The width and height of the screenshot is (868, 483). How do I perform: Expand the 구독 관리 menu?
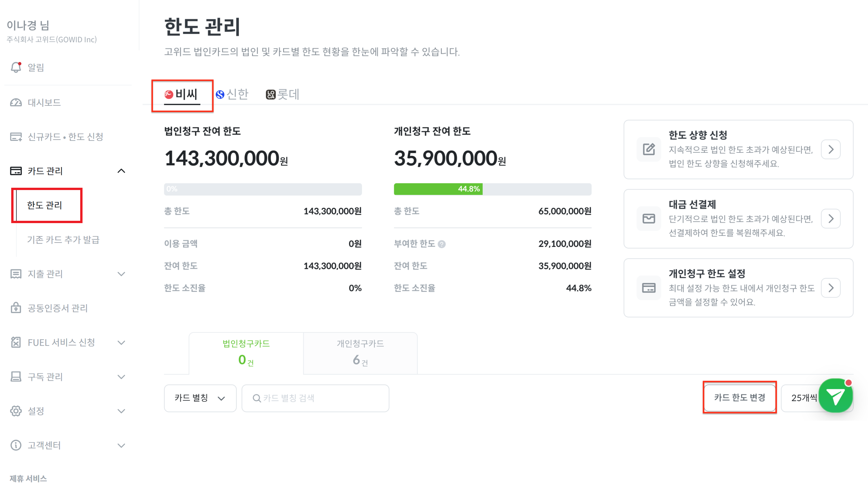[x=121, y=377]
